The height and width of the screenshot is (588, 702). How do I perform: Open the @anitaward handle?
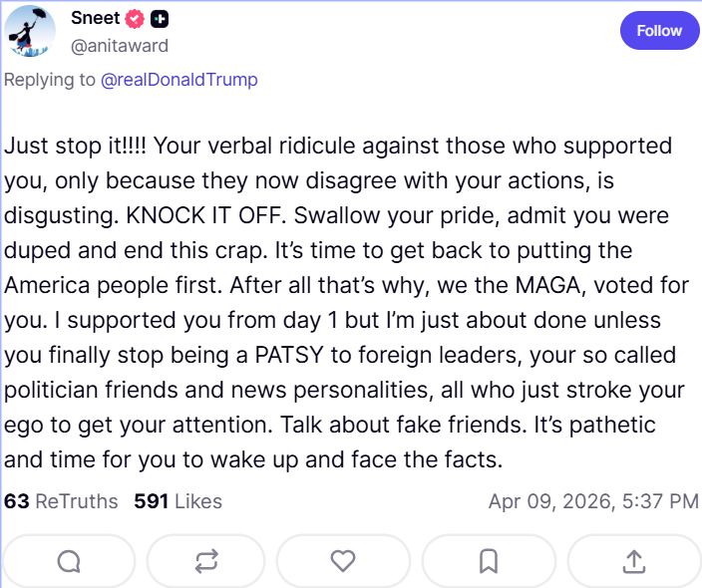[x=120, y=46]
